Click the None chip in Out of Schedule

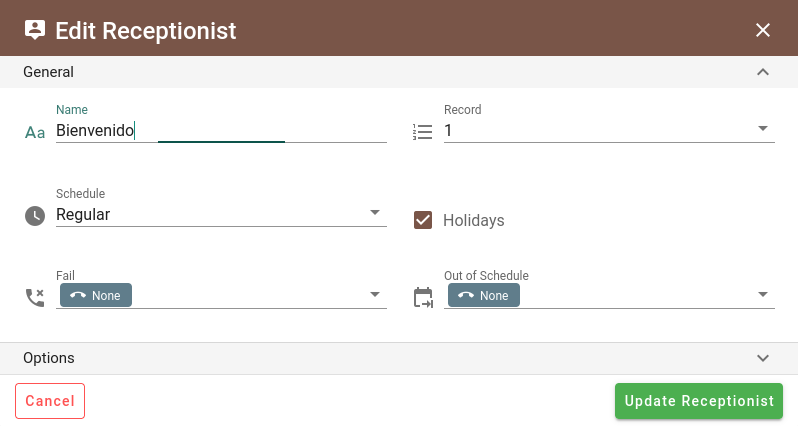(x=483, y=295)
